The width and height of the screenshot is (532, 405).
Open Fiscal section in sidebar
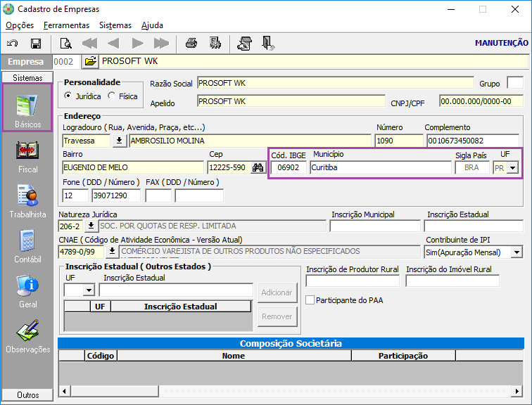pos(27,157)
